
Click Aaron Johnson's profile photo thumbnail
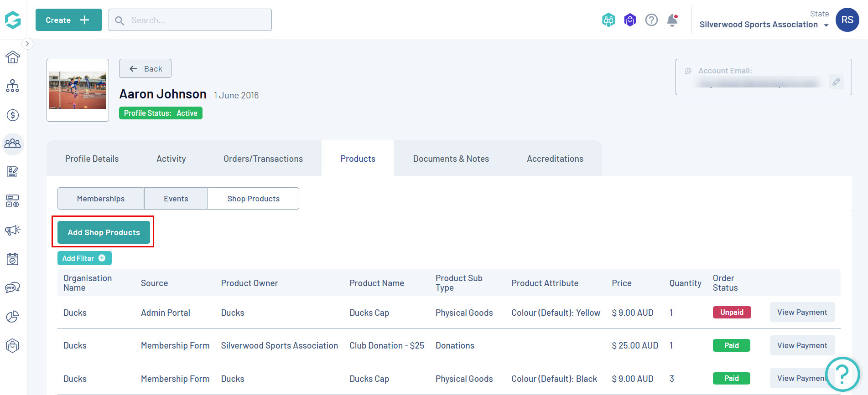point(78,90)
